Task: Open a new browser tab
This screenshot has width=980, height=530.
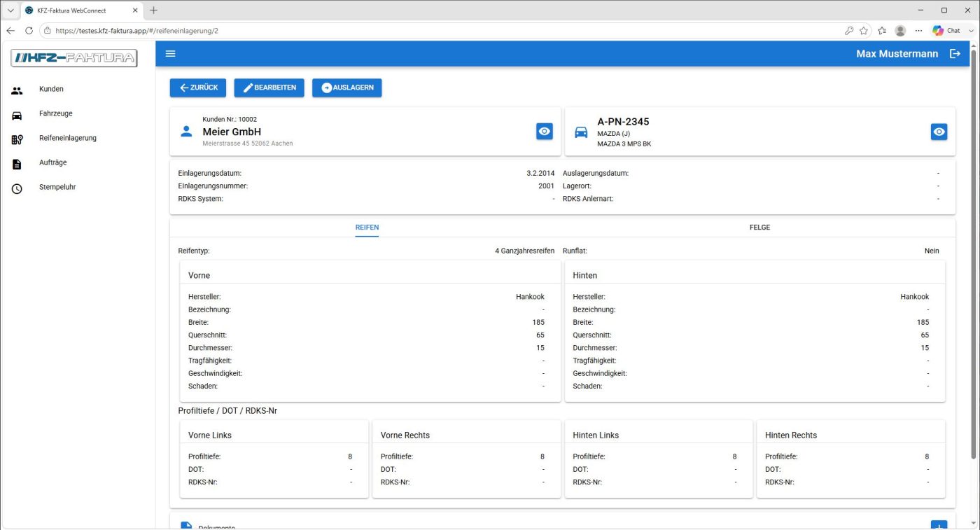Action: click(x=153, y=11)
